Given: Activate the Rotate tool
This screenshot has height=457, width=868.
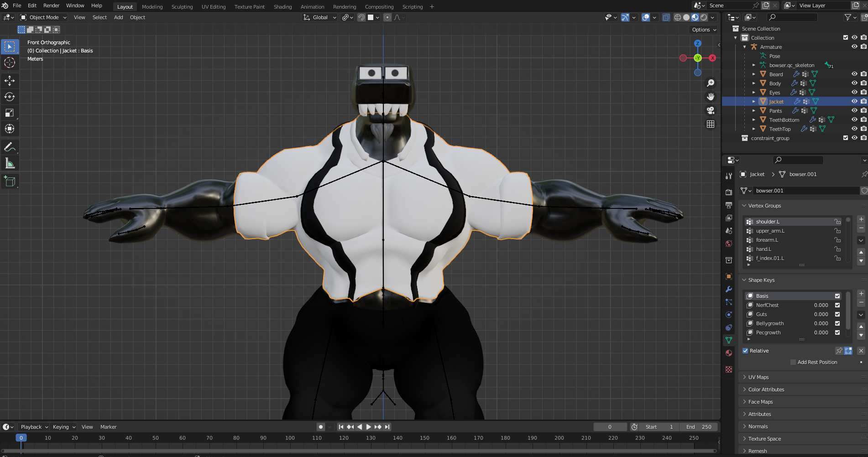Looking at the screenshot, I should pos(10,97).
